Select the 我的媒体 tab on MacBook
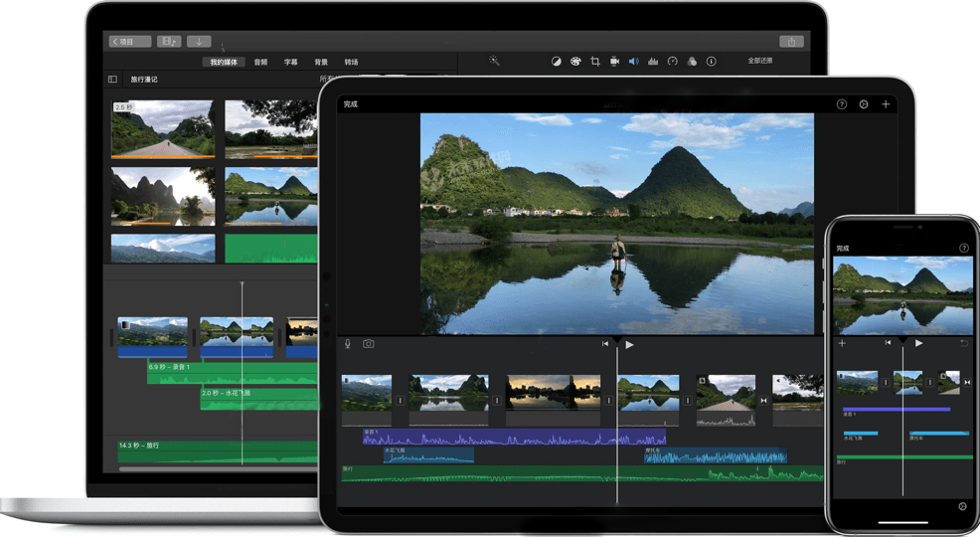Image resolution: width=980 pixels, height=537 pixels. (224, 62)
